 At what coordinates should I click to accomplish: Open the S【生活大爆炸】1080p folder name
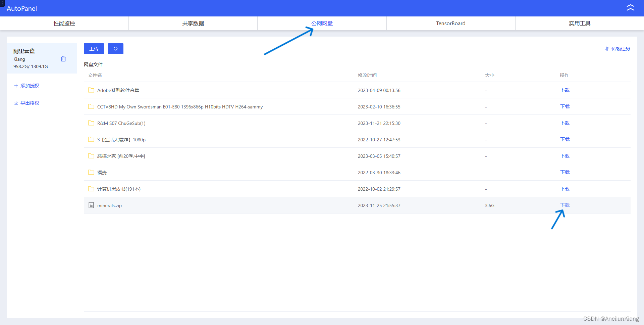(x=121, y=140)
